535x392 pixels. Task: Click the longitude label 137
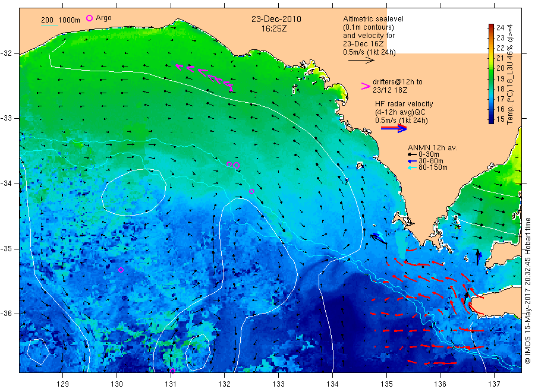coord(494,384)
